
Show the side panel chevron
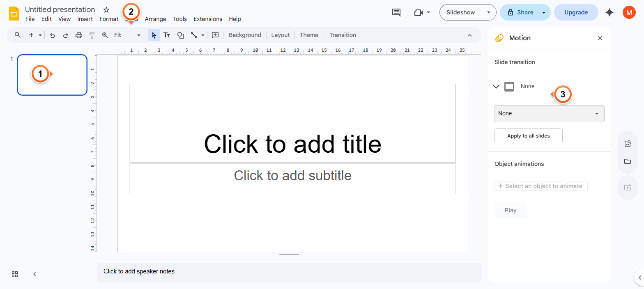pyautogui.click(x=639, y=278)
